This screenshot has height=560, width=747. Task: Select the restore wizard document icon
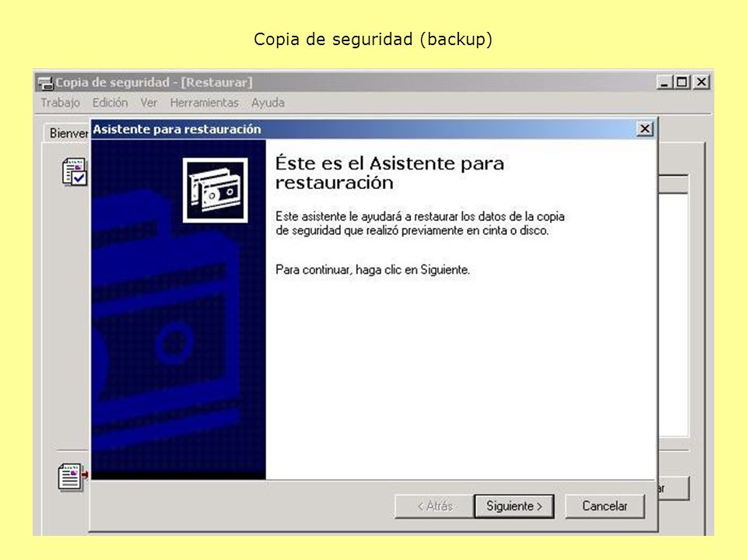[x=72, y=477]
